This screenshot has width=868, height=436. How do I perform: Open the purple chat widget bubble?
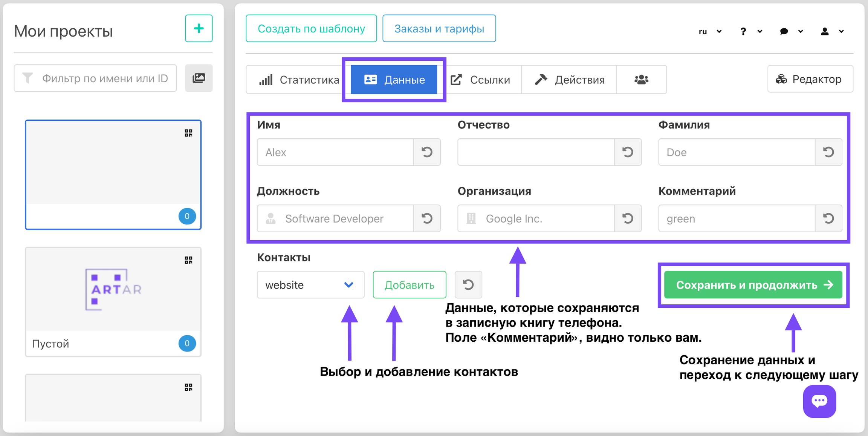pos(819,401)
